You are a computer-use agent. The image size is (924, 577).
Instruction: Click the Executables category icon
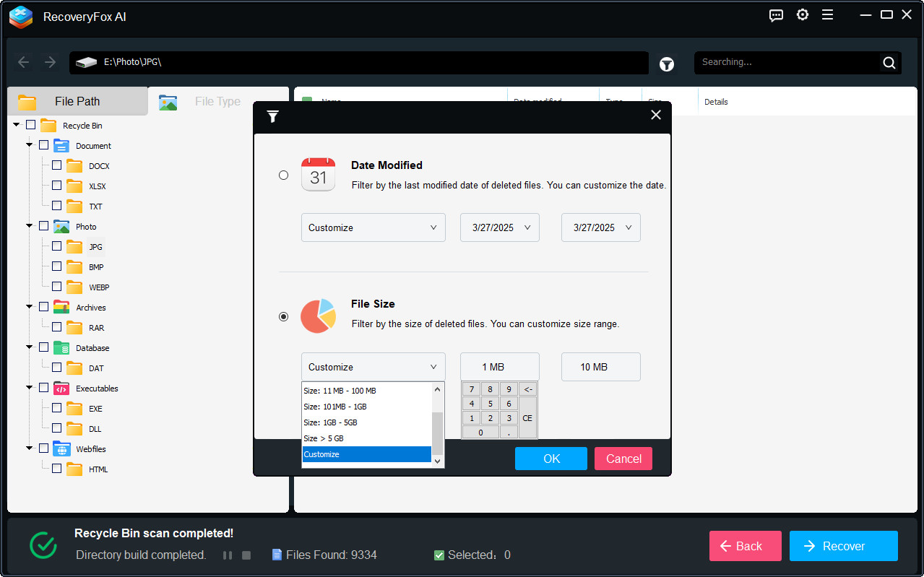(x=61, y=388)
